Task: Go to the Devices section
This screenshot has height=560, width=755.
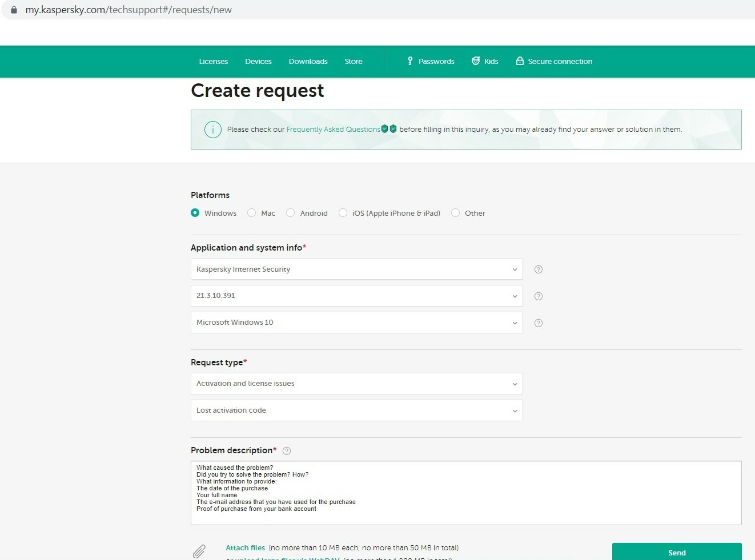Action: 258,62
